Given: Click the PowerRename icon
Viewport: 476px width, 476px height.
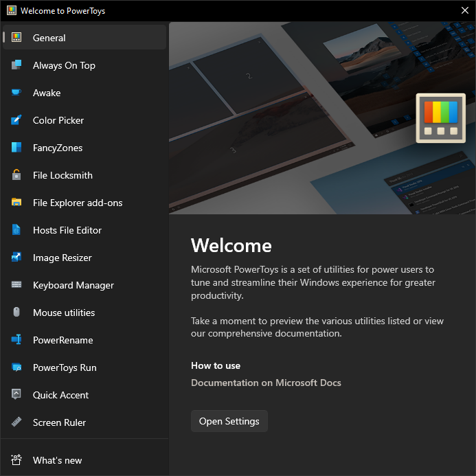Looking at the screenshot, I should [16, 340].
